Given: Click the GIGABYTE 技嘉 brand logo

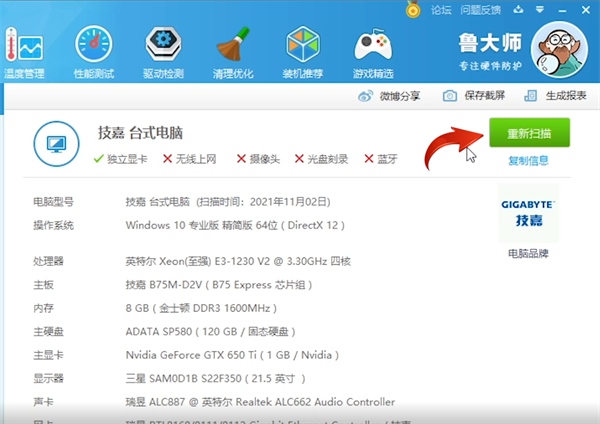Looking at the screenshot, I should (528, 212).
